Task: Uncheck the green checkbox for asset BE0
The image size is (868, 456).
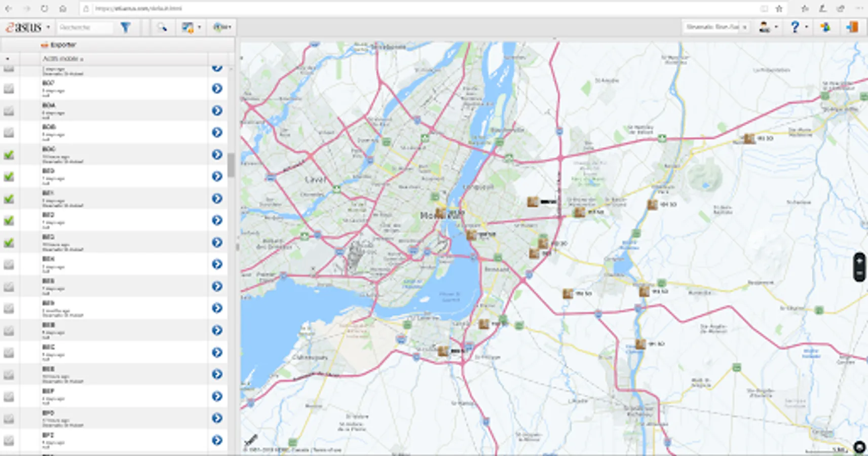Action: click(x=9, y=177)
